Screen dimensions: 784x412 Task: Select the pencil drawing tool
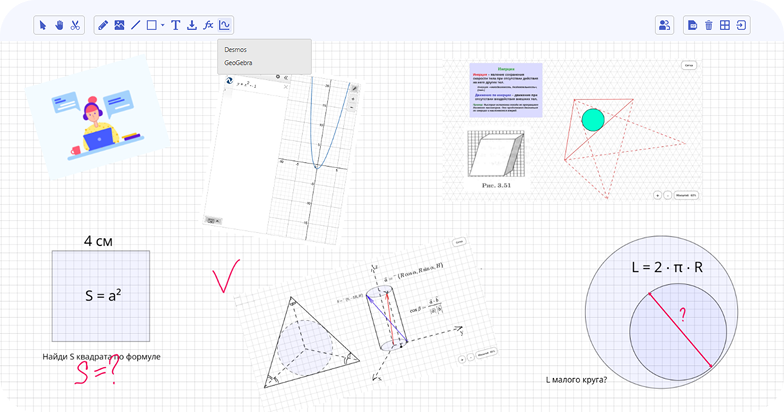pos(103,25)
